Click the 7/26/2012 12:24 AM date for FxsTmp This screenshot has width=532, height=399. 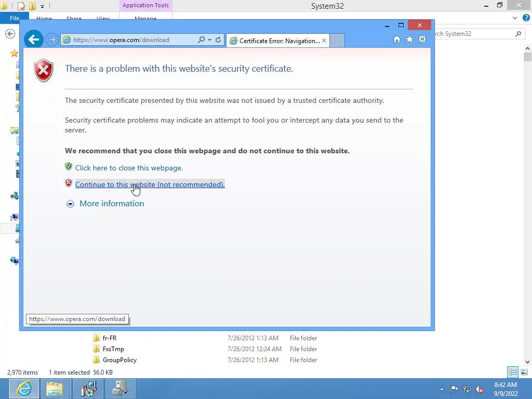tap(255, 349)
